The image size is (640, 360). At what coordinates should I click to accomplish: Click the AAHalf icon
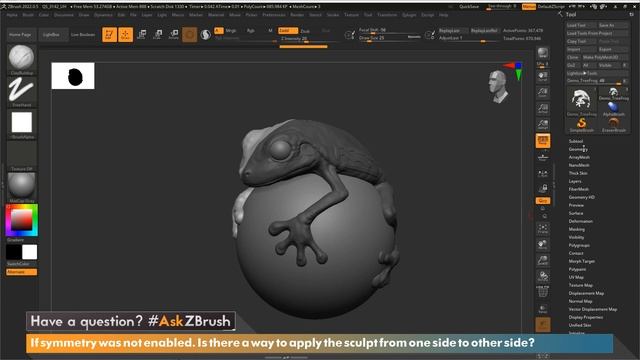[x=542, y=124]
